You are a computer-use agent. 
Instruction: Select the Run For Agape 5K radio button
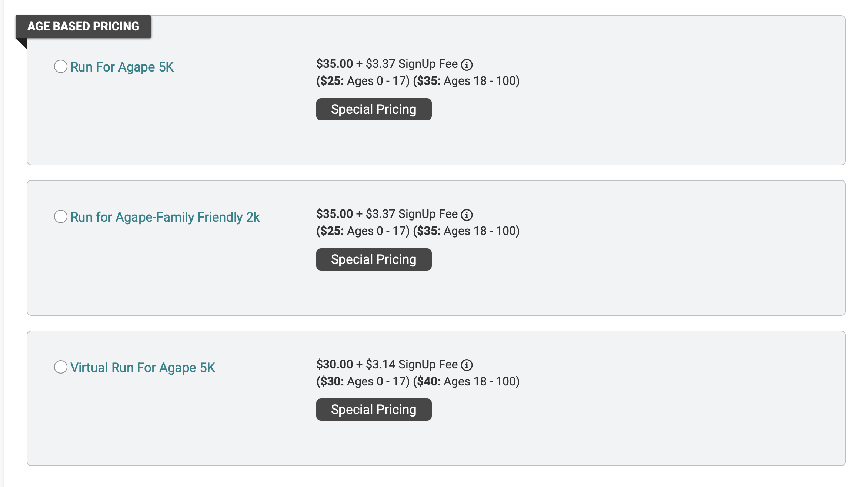61,67
